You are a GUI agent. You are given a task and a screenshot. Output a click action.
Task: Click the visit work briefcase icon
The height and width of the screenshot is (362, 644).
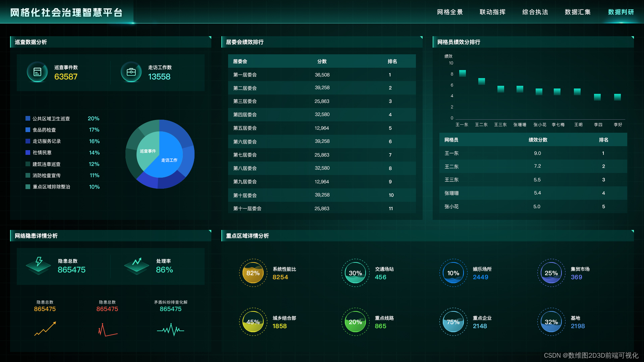coord(131,72)
